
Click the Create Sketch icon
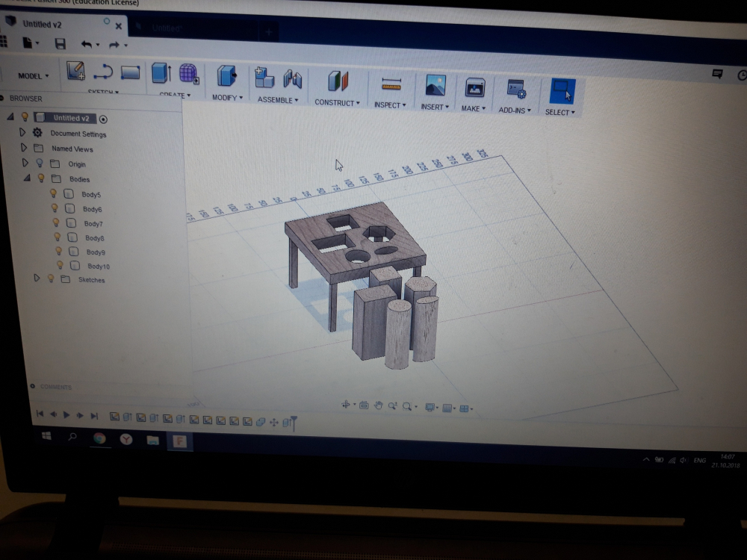coord(75,71)
